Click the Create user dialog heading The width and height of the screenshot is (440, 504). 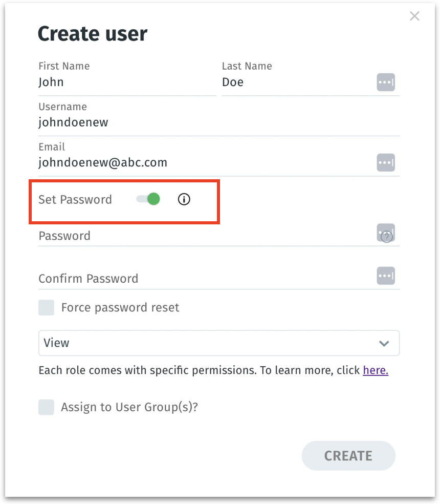(x=93, y=34)
